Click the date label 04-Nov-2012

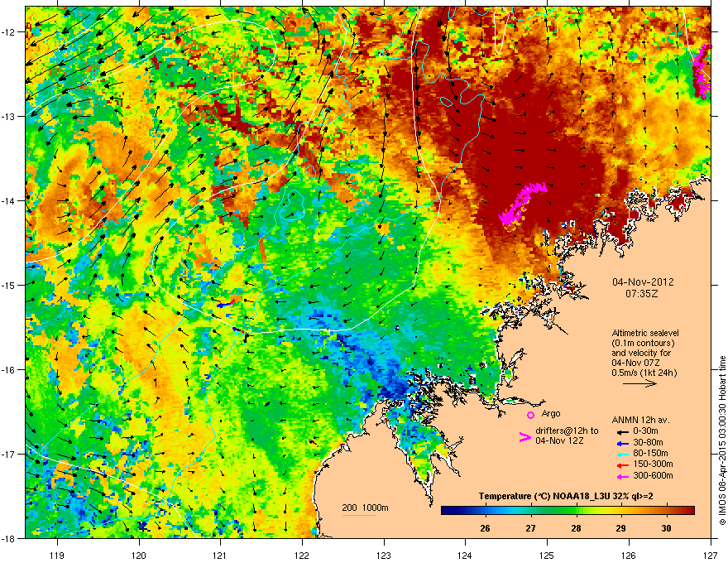(x=643, y=282)
